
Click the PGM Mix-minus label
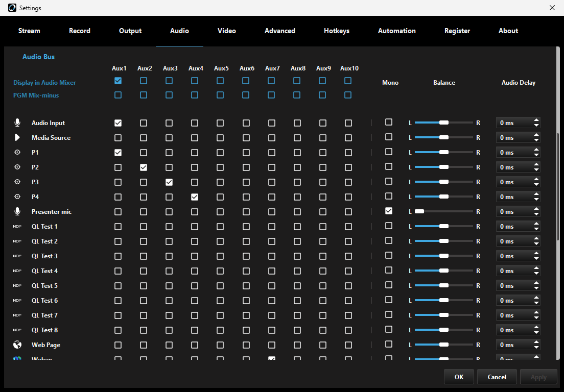pos(36,95)
